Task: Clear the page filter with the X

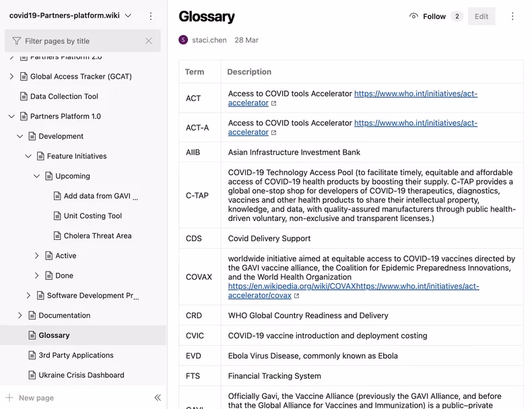Action: [149, 40]
